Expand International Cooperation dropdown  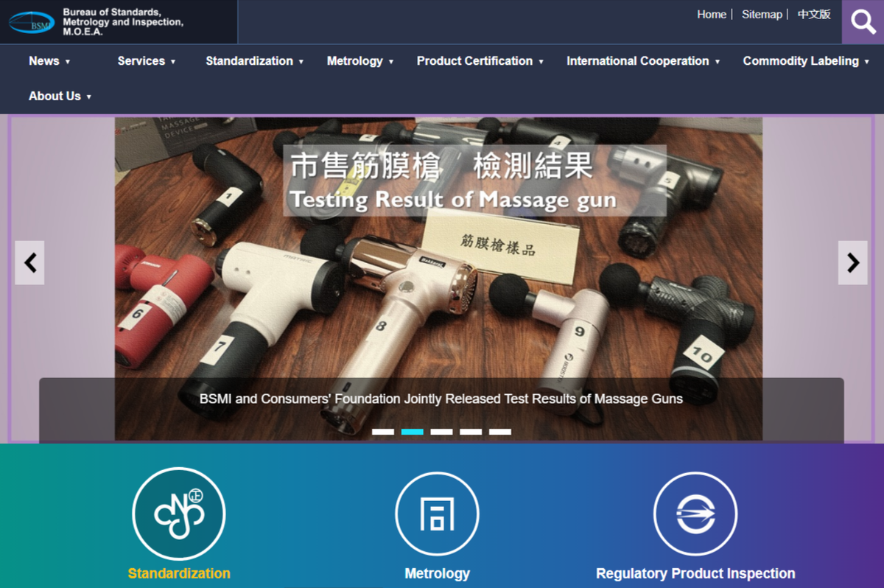pos(643,61)
